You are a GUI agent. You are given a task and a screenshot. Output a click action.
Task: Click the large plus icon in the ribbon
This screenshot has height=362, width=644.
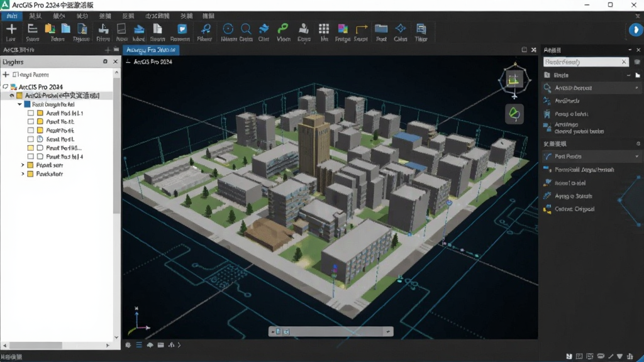(x=11, y=29)
